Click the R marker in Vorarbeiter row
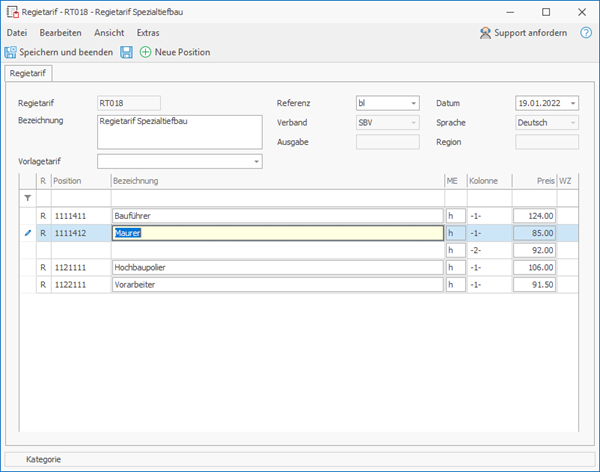Viewport: 600px width, 472px height. click(43, 285)
